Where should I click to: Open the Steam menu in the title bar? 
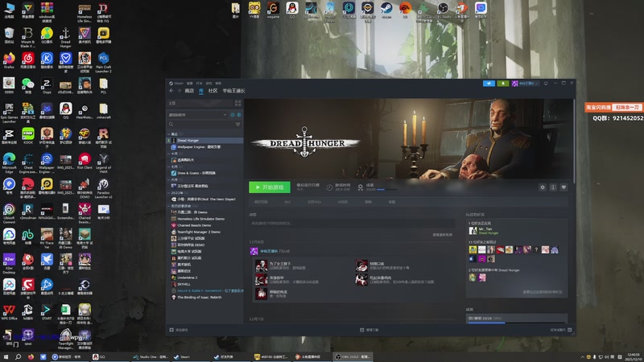coord(176,83)
